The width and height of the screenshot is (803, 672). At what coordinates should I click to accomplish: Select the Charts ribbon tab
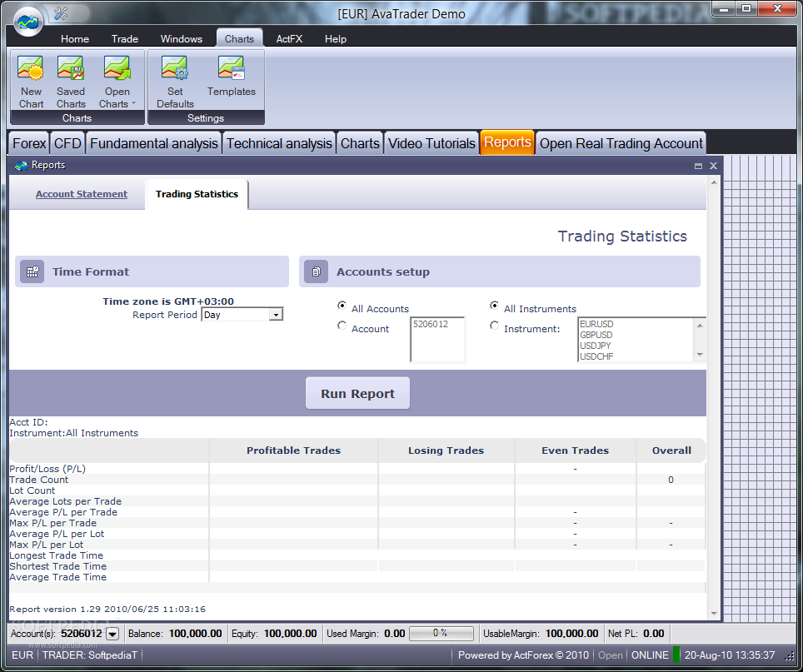[x=239, y=39]
